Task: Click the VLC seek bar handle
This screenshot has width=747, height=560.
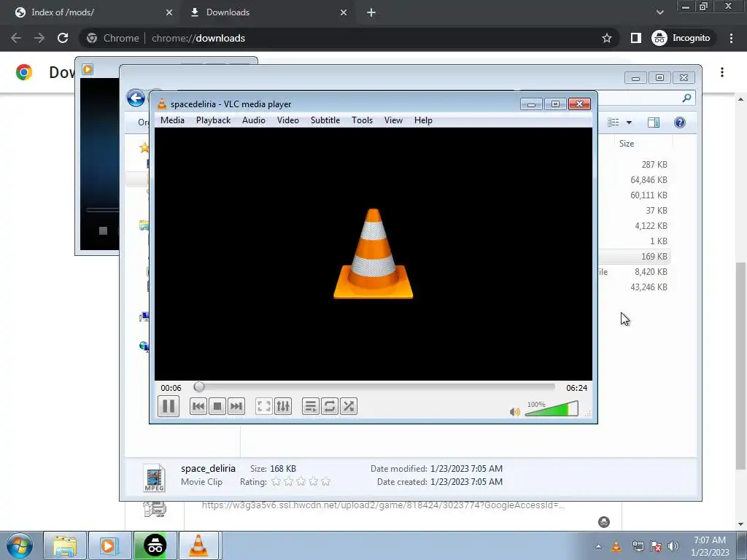Action: pos(199,387)
